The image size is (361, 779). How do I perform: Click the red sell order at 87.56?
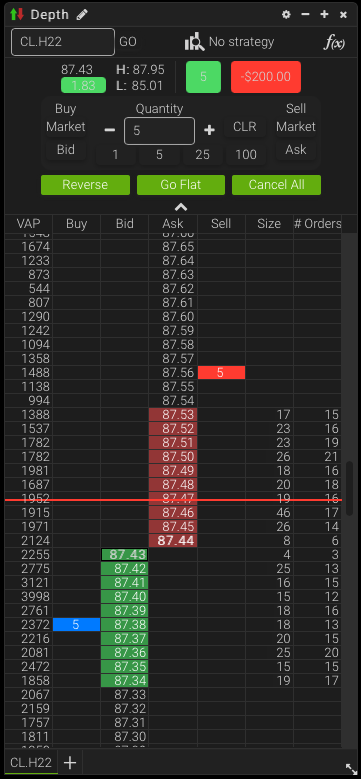click(x=221, y=373)
